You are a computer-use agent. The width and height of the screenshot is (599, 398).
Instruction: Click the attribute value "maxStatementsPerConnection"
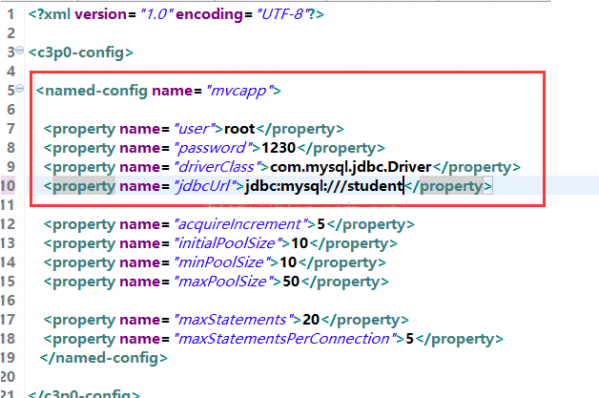click(x=285, y=339)
